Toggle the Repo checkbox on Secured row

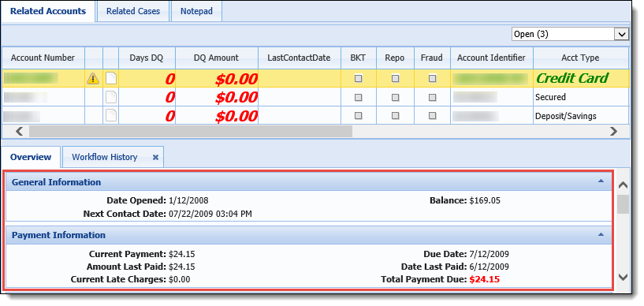pyautogui.click(x=395, y=97)
